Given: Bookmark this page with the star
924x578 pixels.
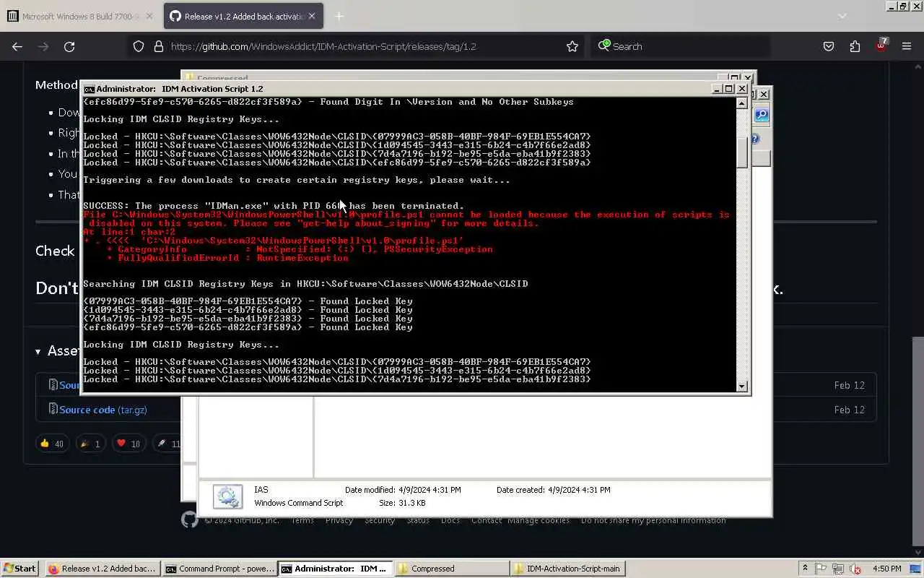Looking at the screenshot, I should (x=572, y=46).
